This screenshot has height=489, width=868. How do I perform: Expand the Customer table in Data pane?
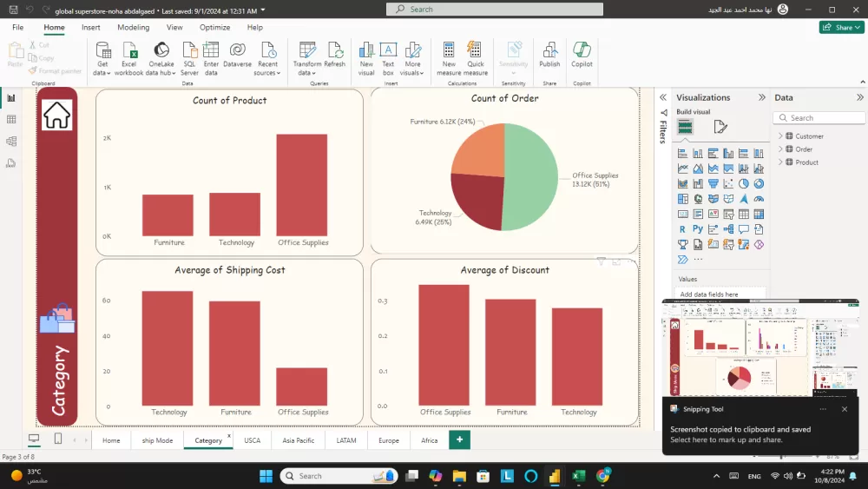pos(780,136)
